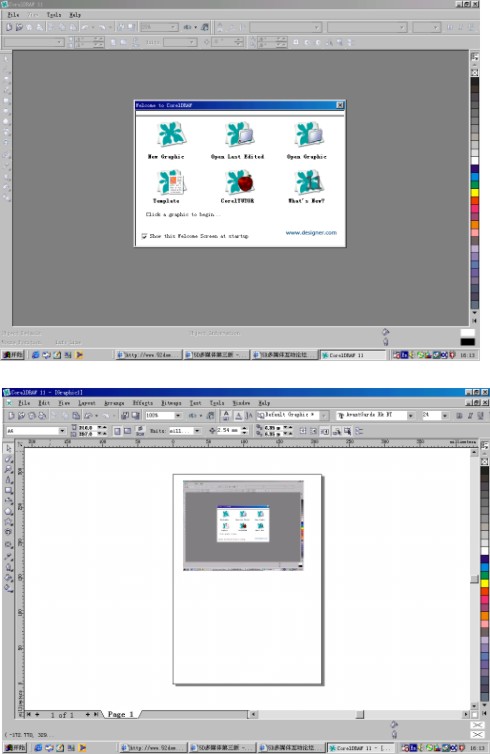Image resolution: width=490 pixels, height=754 pixels.
Task: Expand the zoom level 100% dropdown
Action: coord(178,415)
